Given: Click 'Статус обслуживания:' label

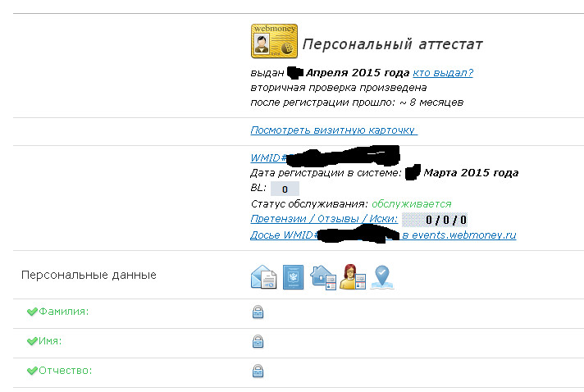Looking at the screenshot, I should coord(309,204).
